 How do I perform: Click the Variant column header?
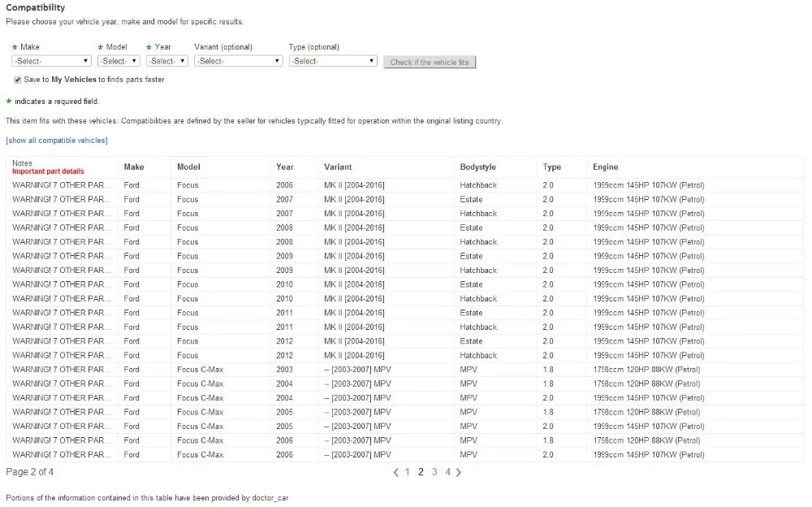point(338,167)
